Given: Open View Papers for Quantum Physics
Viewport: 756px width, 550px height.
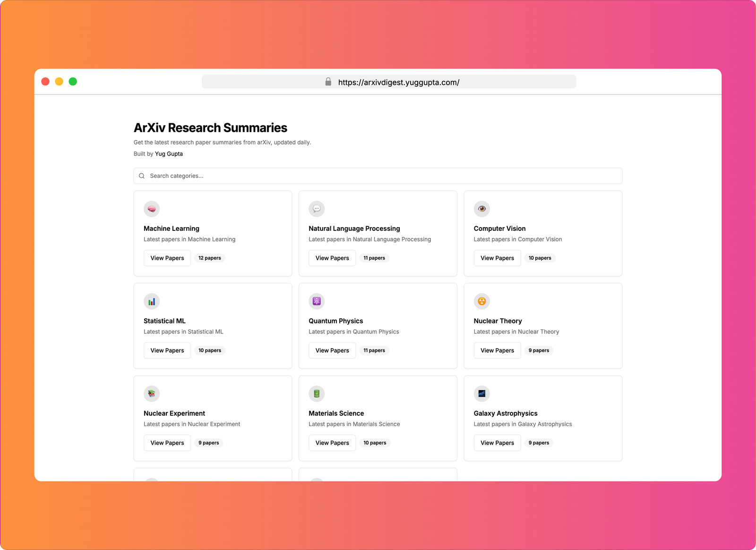Looking at the screenshot, I should coord(332,350).
